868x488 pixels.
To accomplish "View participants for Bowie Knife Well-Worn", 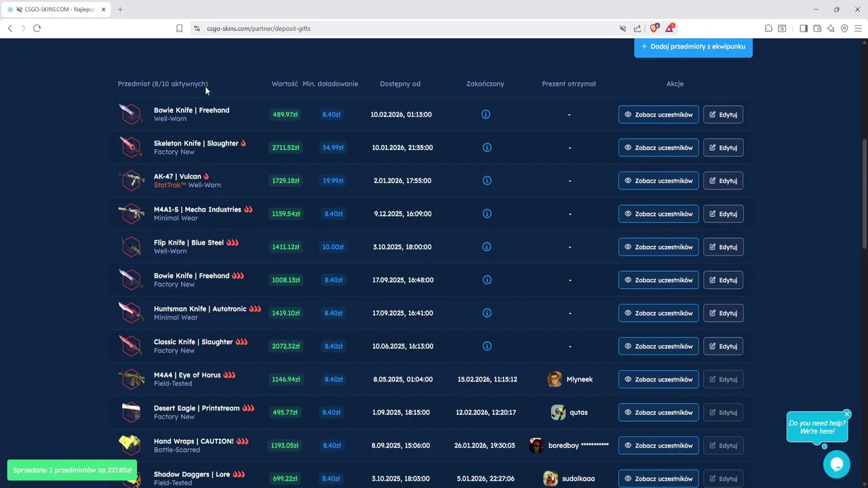I will coord(658,115).
